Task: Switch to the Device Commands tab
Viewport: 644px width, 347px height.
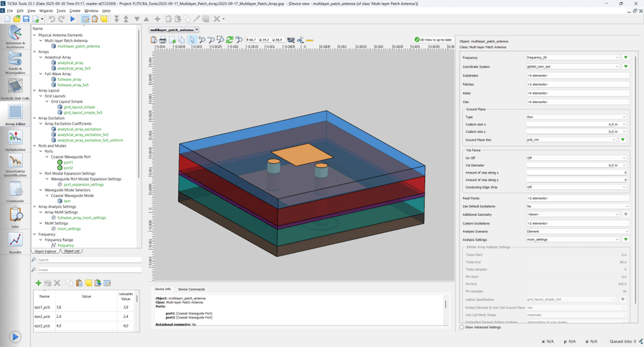Action: pyautogui.click(x=192, y=289)
